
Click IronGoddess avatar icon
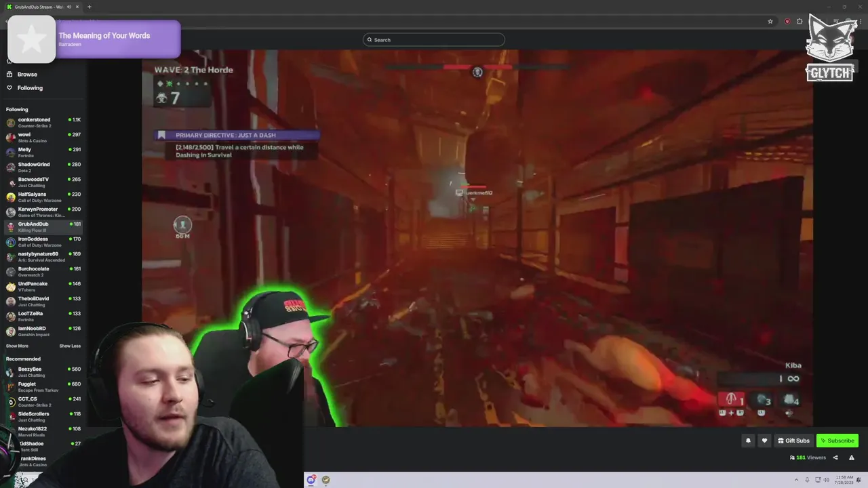point(11,242)
